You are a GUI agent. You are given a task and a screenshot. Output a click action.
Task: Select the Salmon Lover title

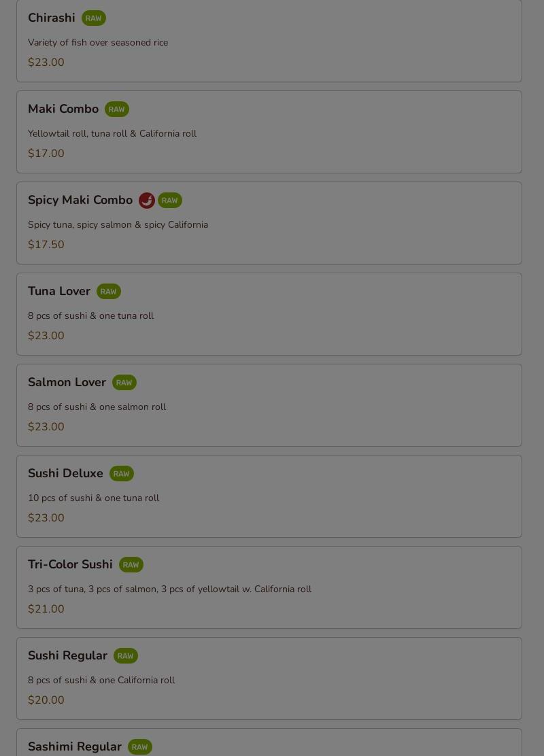pos(67,382)
